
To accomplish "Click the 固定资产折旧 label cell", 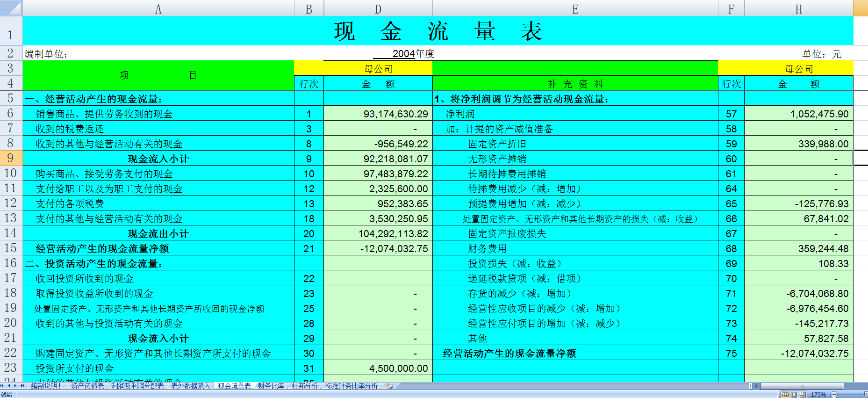I will click(575, 144).
